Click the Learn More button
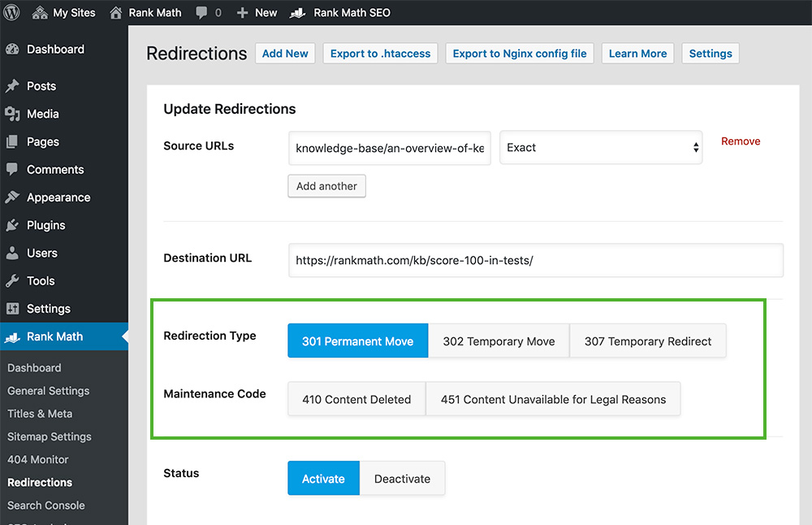This screenshot has width=812, height=525. click(x=637, y=54)
